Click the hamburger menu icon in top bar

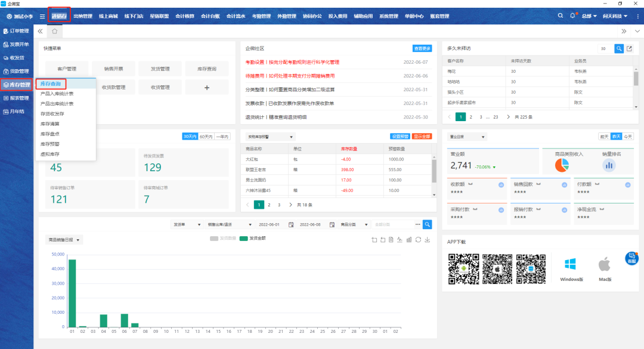42,16
